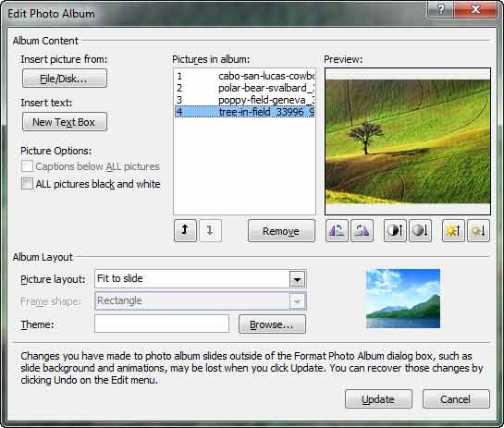The image size is (504, 428).
Task: Insert a New Text Box
Action: coord(65,122)
